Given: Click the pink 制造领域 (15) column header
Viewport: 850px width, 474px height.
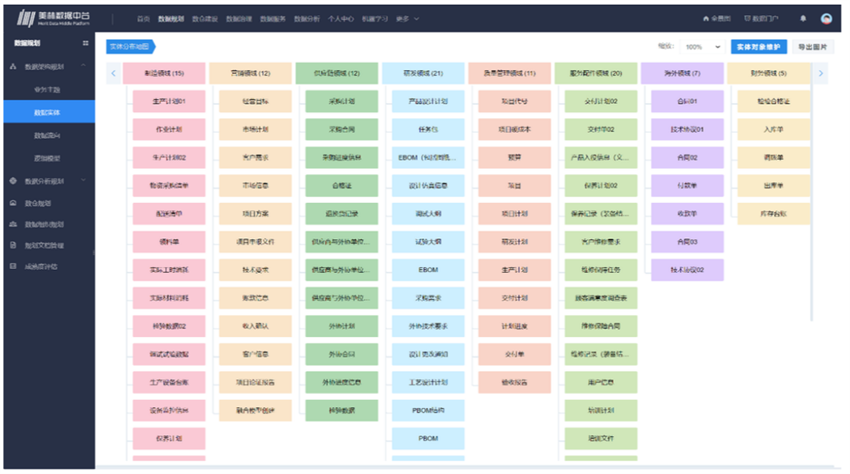Looking at the screenshot, I should point(164,73).
